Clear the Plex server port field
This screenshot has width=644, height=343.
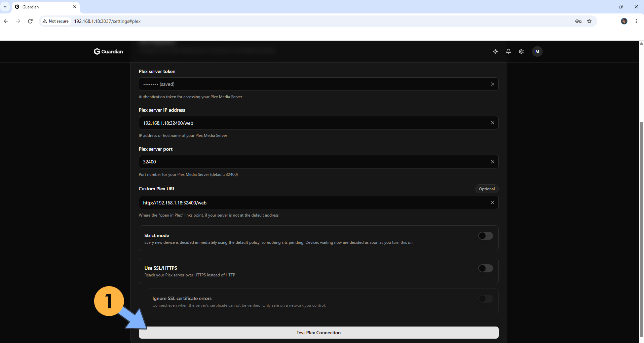493,162
